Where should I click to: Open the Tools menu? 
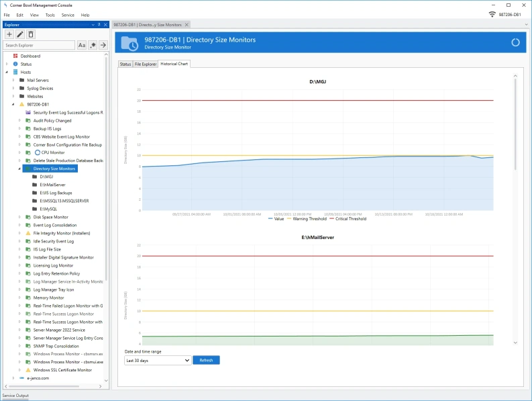(50, 15)
